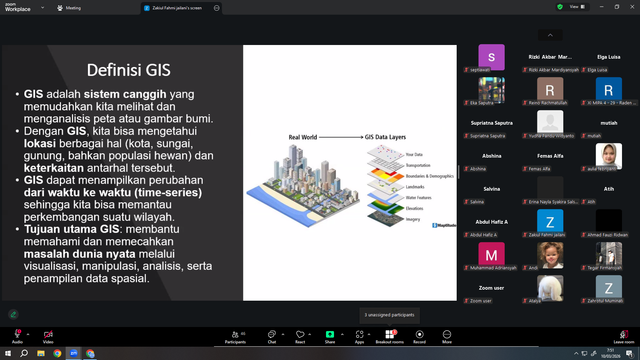
Task: Click the Zoom user participant tile
Action: click(491, 289)
